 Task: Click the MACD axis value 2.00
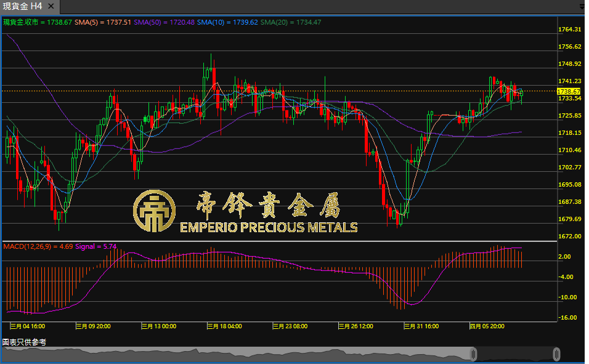point(564,257)
